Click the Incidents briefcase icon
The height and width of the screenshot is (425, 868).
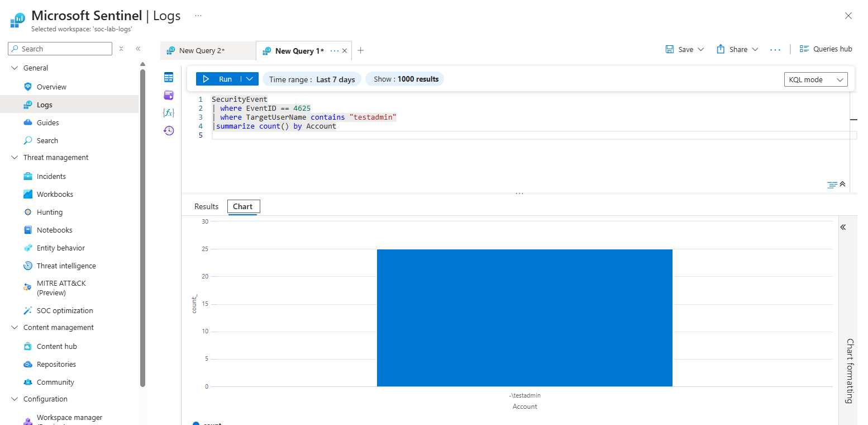[x=28, y=176]
